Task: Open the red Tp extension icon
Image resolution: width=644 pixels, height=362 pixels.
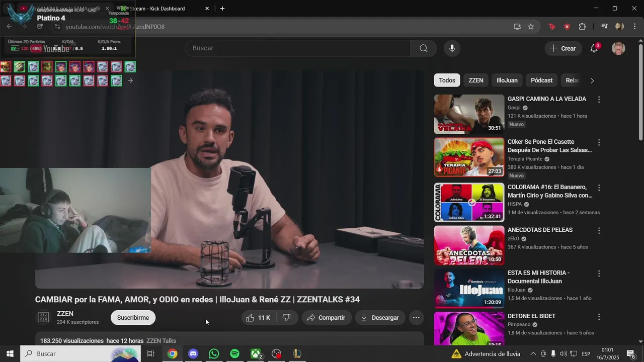Action: point(552,27)
